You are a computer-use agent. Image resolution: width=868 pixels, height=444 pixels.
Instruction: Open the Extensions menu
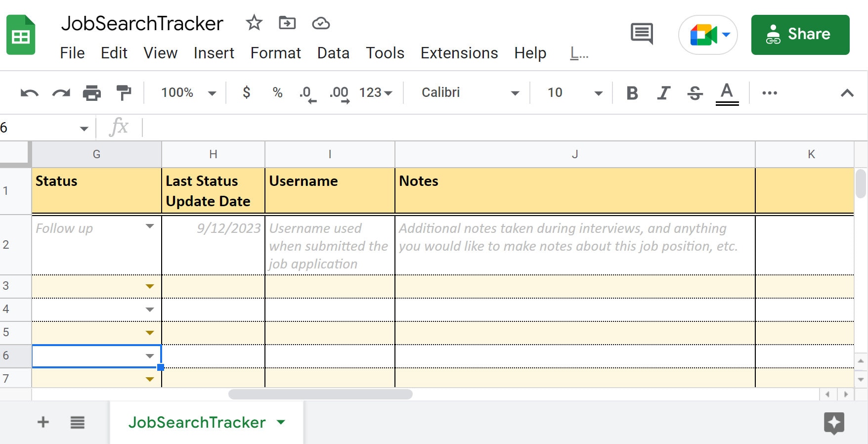459,53
